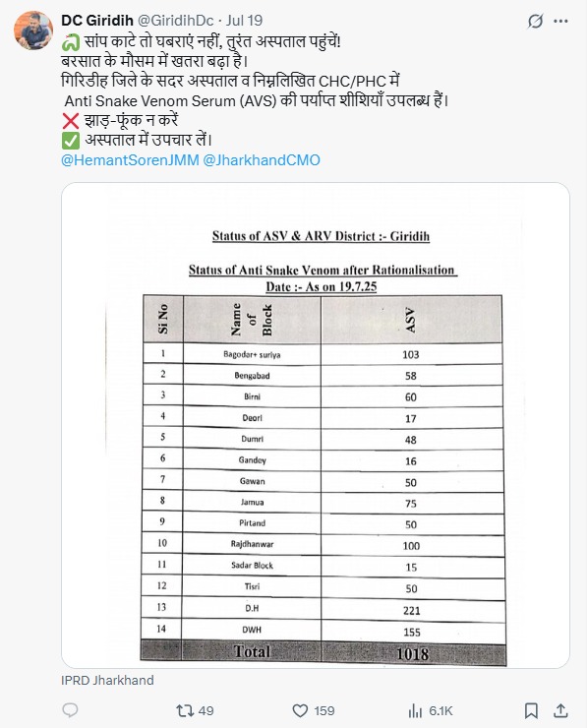588x728 pixels.
Task: Click the green check mark emoji
Action: click(71, 141)
